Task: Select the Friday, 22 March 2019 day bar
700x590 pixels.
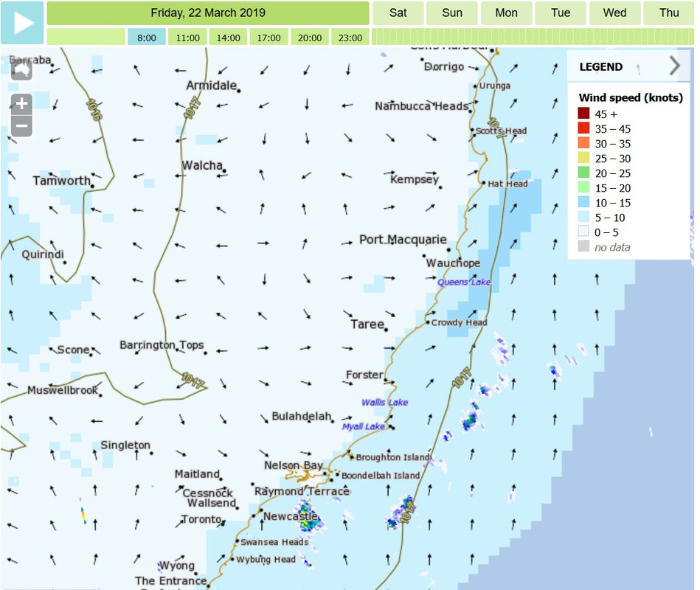Action: 208,13
